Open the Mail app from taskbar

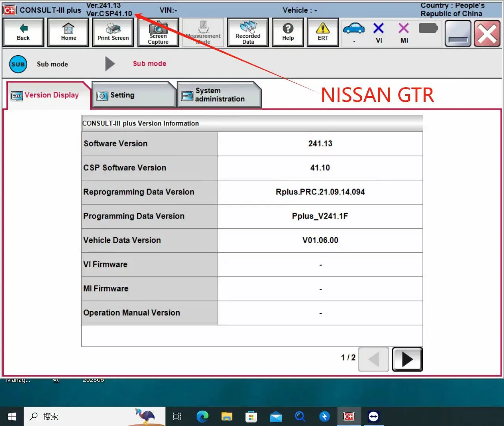click(276, 417)
